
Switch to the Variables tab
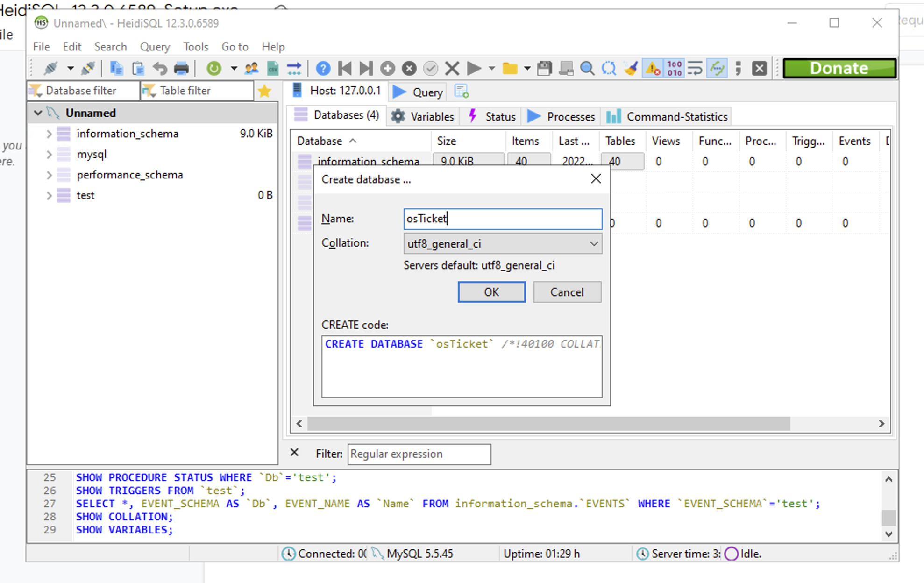coord(423,116)
